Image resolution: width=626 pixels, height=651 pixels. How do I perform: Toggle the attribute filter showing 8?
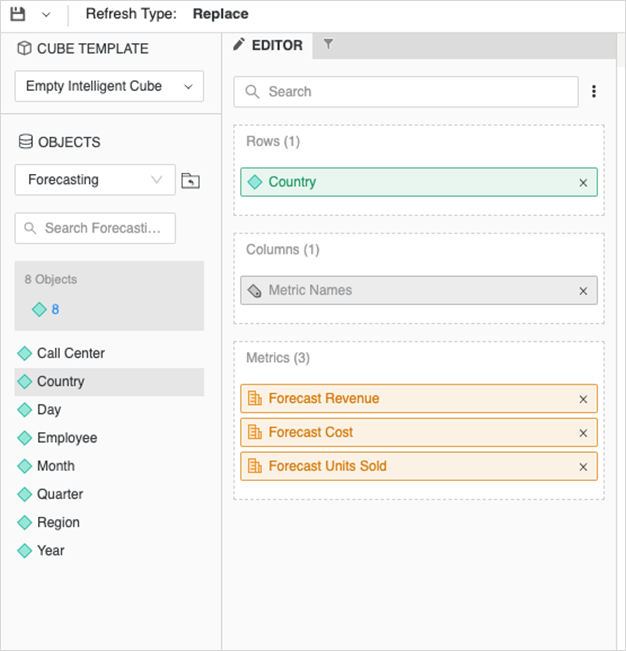(x=46, y=310)
